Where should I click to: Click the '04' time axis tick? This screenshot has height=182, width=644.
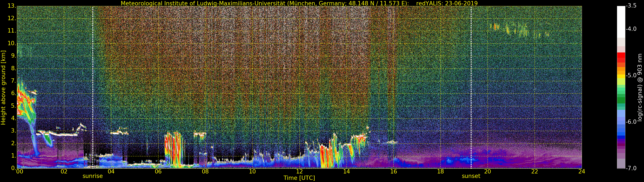coord(111,172)
